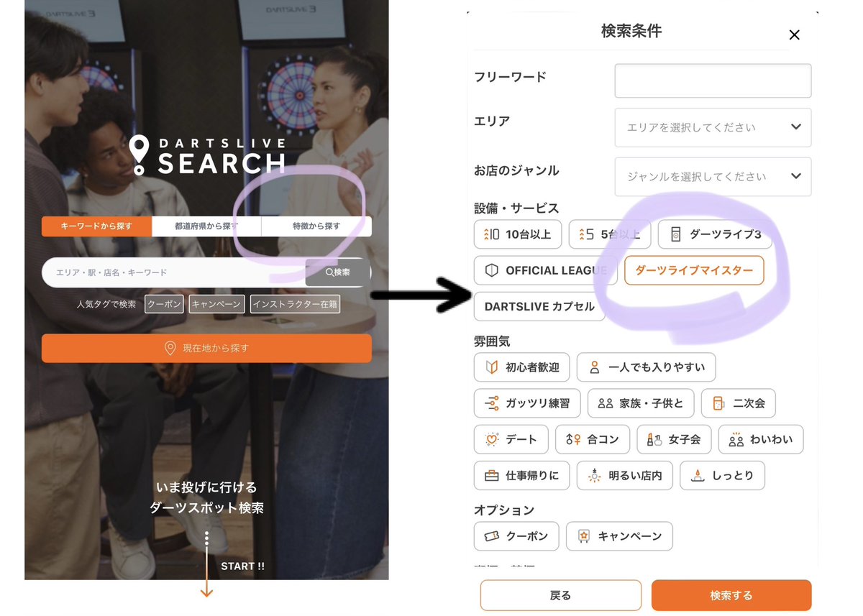The image size is (863, 616).
Task: Select the しっとり chip
Action: coord(722,475)
